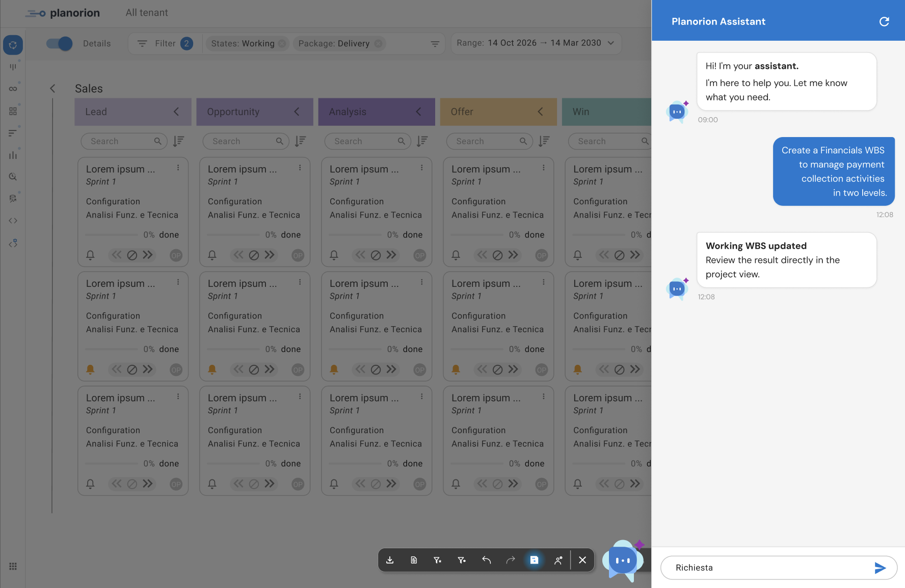Toggle bell on first Offer card

pyautogui.click(x=456, y=255)
